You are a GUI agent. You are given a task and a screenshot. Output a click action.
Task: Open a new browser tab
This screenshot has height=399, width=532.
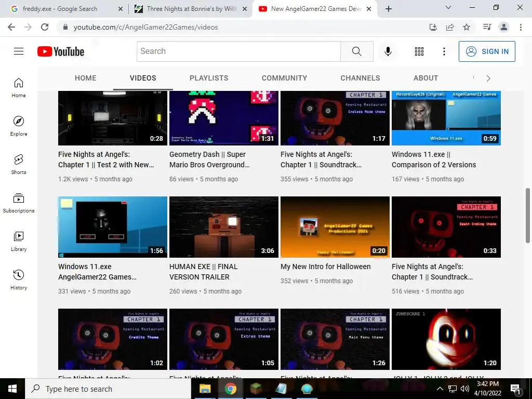(x=389, y=9)
